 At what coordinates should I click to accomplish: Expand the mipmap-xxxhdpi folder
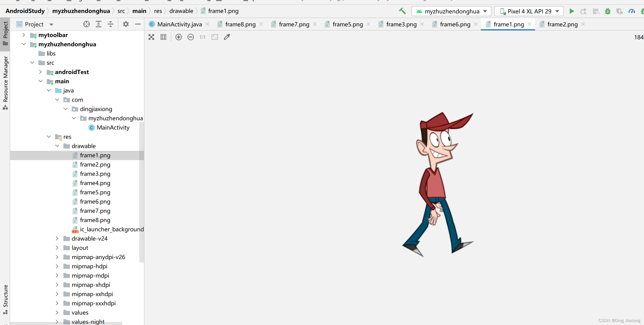tap(57, 303)
